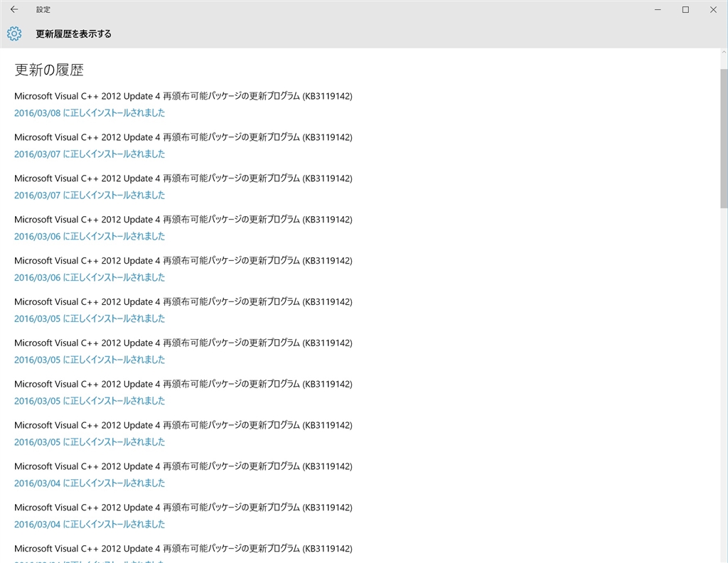Screen dimensions: 728x563
Task: Open the first 2016/03/04 に正しくインストールされました link
Action: click(x=90, y=483)
